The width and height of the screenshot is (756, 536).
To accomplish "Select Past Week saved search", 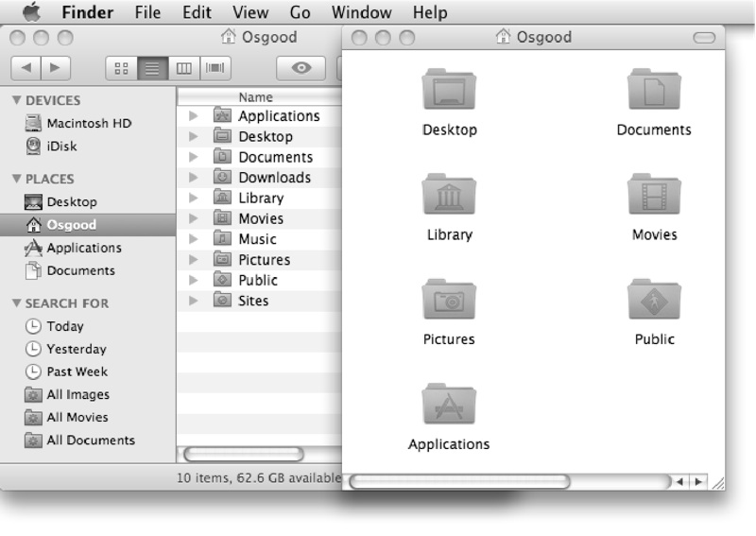I will (x=77, y=372).
